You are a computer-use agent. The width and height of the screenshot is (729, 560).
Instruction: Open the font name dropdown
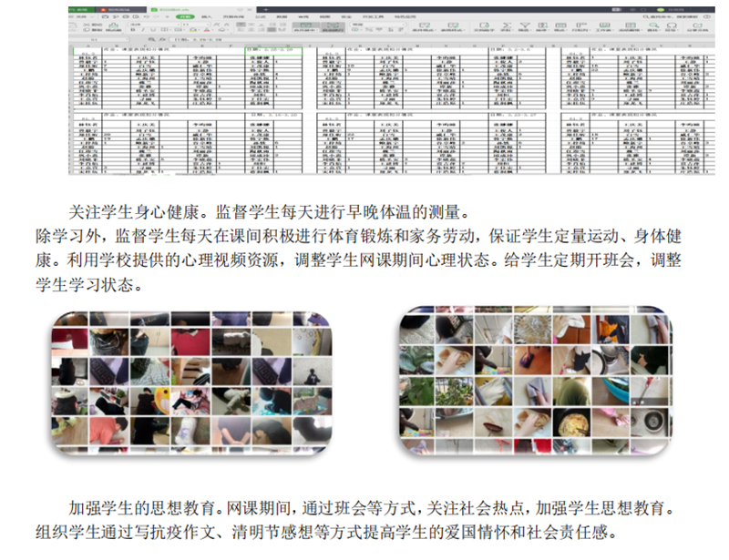[177, 24]
